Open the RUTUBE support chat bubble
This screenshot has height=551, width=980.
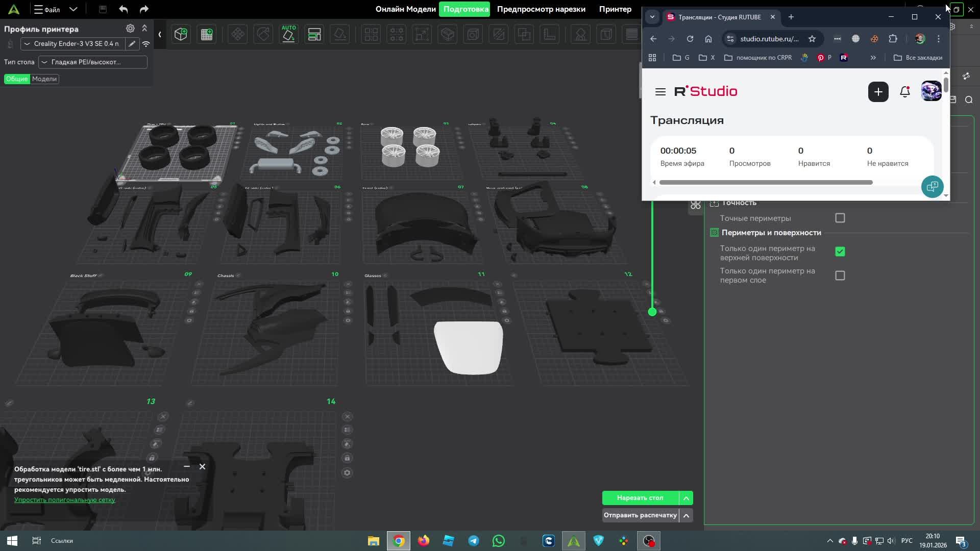(933, 187)
